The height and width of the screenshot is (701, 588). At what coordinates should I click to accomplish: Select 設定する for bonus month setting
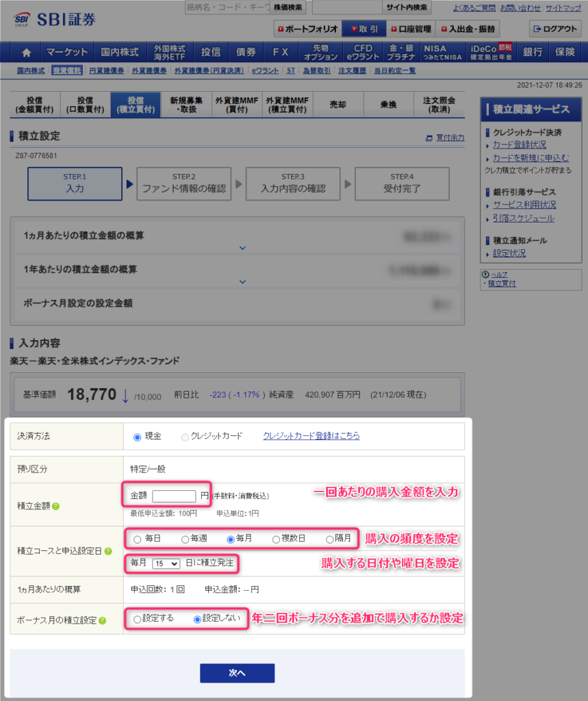138,619
